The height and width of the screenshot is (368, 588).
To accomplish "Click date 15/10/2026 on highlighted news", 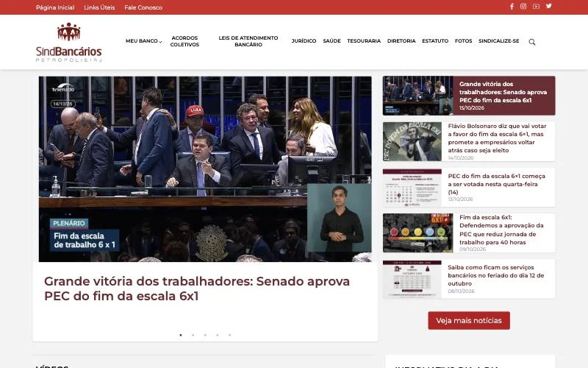I will [472, 108].
